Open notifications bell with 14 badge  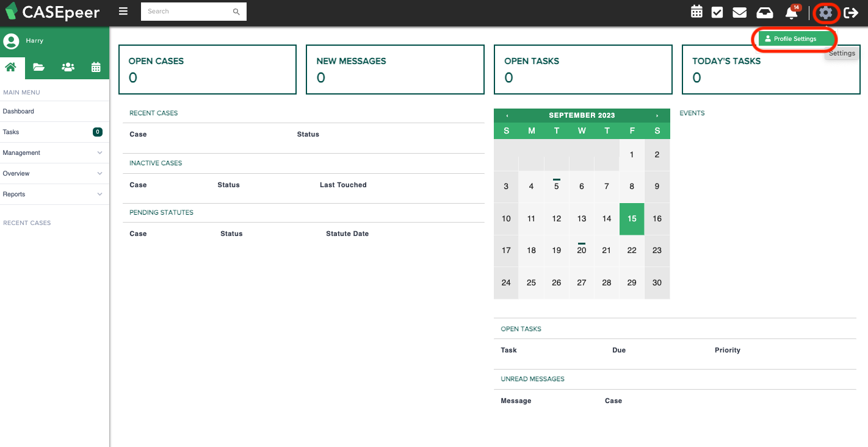tap(792, 12)
